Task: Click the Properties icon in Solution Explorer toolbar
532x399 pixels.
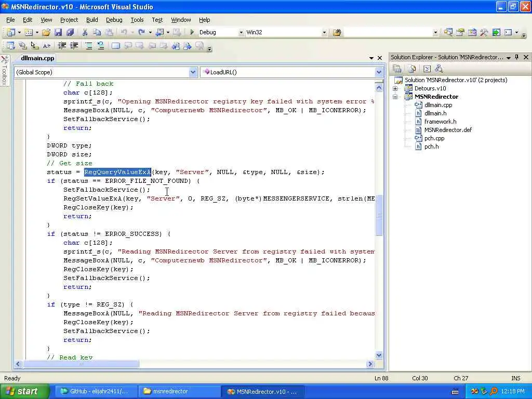Action: pyautogui.click(x=397, y=69)
